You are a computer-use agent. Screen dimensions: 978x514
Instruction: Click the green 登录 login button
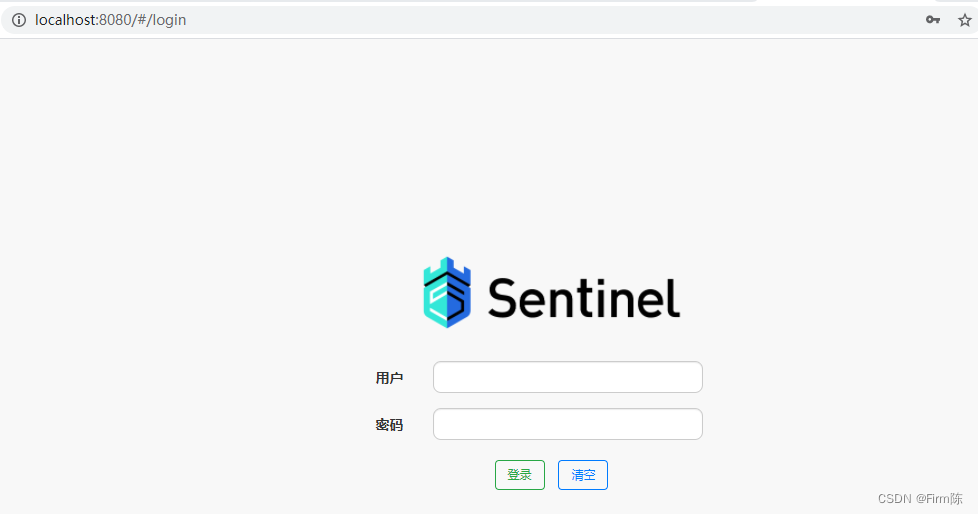pyautogui.click(x=520, y=475)
